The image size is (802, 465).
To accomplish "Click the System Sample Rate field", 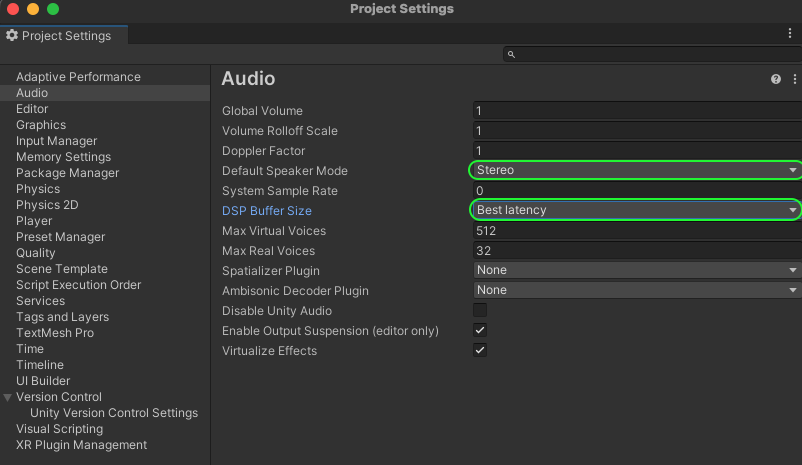I will pyautogui.click(x=637, y=190).
